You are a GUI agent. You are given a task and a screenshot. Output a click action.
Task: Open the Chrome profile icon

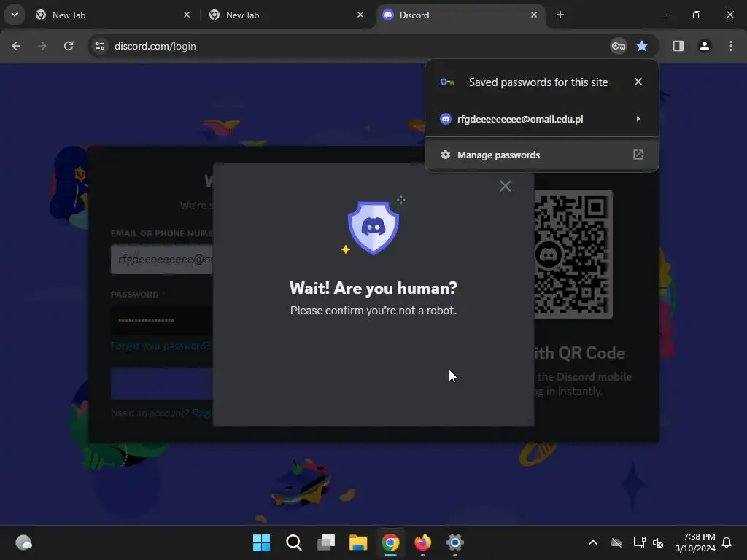704,46
